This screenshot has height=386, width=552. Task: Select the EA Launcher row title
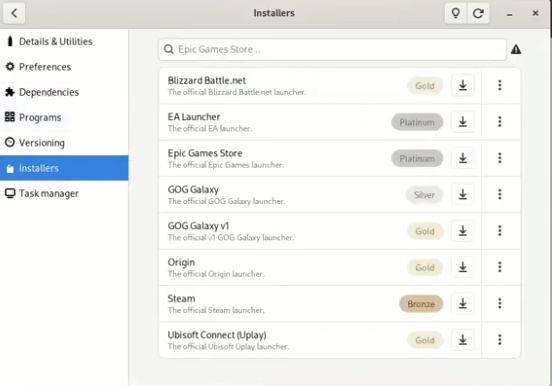[194, 117]
